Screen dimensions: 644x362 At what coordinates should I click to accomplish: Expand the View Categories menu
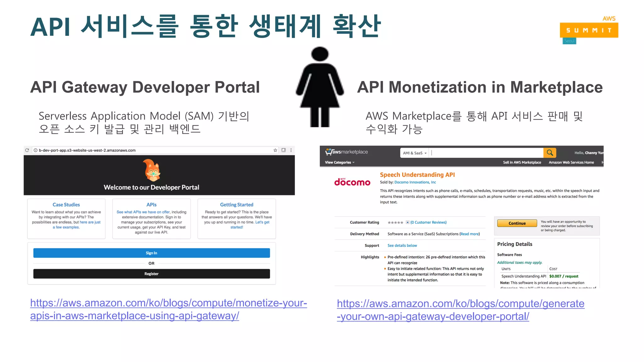click(x=340, y=162)
